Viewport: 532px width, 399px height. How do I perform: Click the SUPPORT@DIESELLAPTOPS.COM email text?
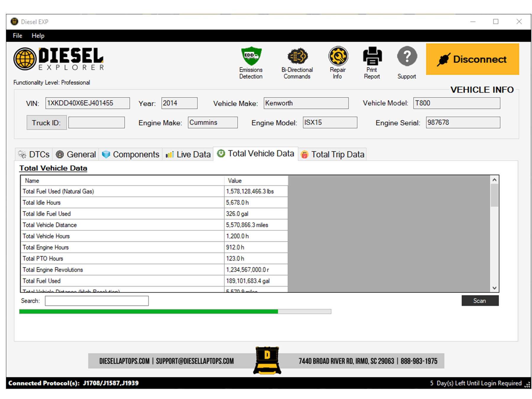195,361
